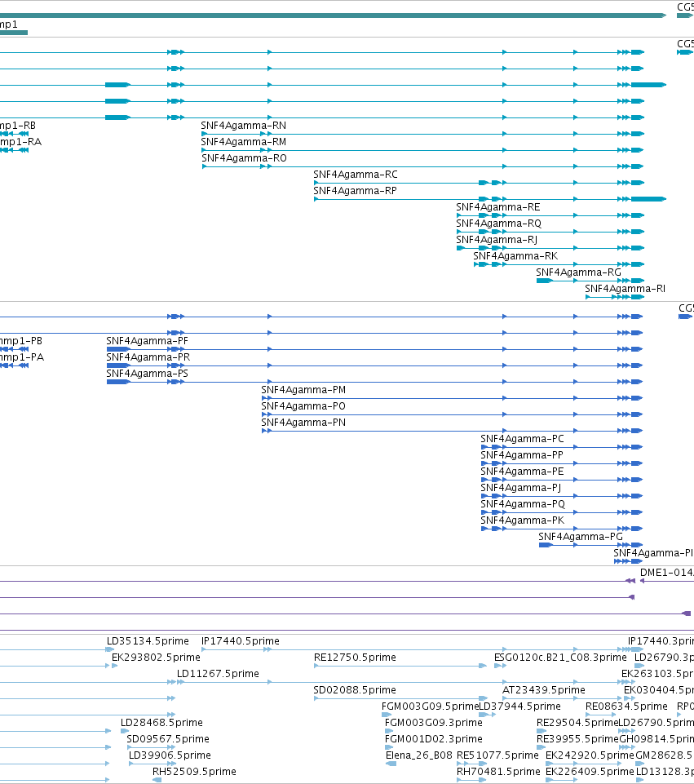This screenshot has height=784, width=694.
Task: Open the RE39955.5prime EST
Action: pyautogui.click(x=577, y=739)
